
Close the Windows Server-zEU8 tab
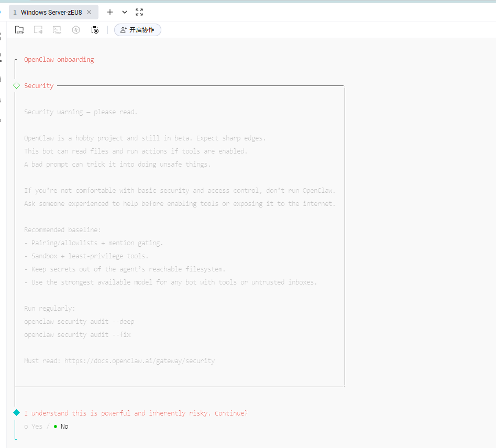(89, 12)
